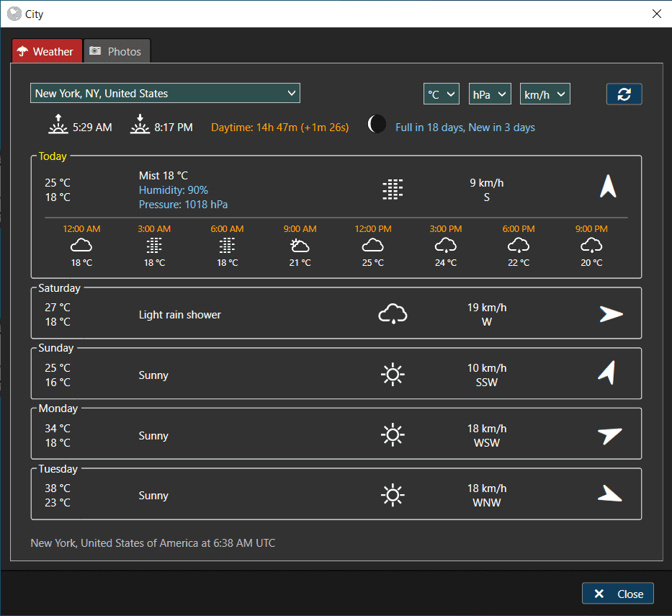The width and height of the screenshot is (672, 616).
Task: Click the Monday forecast row
Action: (x=336, y=435)
